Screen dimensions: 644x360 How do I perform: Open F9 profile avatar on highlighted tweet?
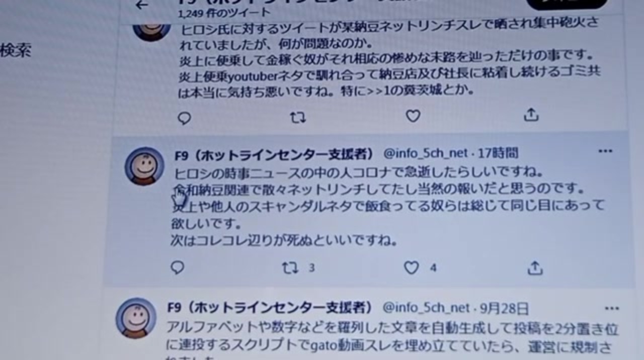[x=144, y=166]
